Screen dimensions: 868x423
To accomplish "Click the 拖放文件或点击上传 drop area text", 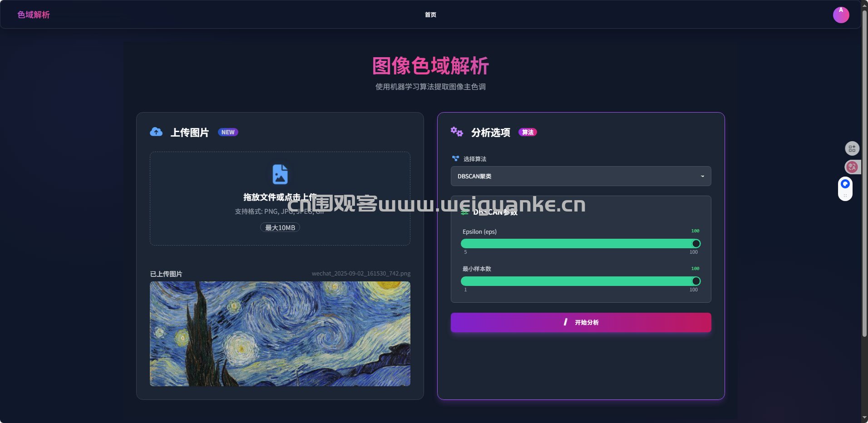I will click(280, 197).
